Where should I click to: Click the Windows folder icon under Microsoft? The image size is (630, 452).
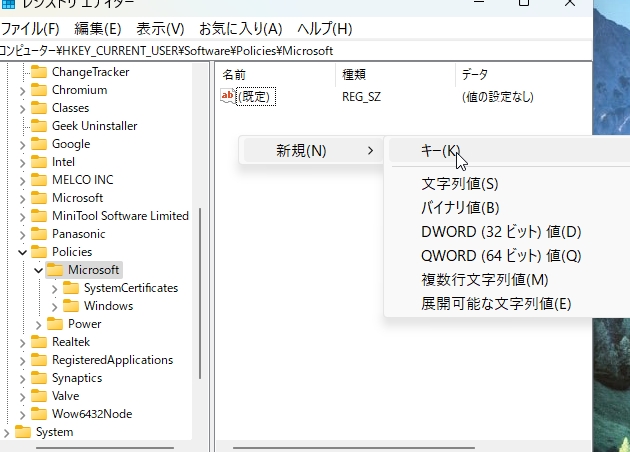pos(71,306)
